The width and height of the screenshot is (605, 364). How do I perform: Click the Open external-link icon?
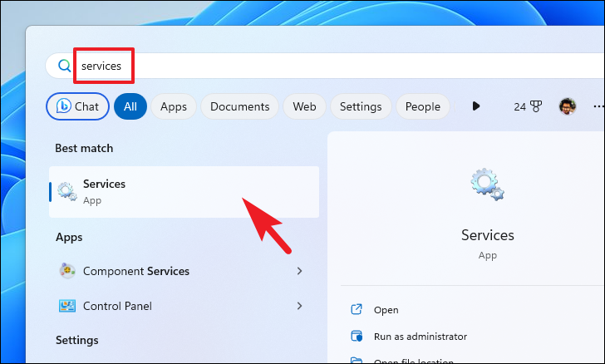(357, 309)
